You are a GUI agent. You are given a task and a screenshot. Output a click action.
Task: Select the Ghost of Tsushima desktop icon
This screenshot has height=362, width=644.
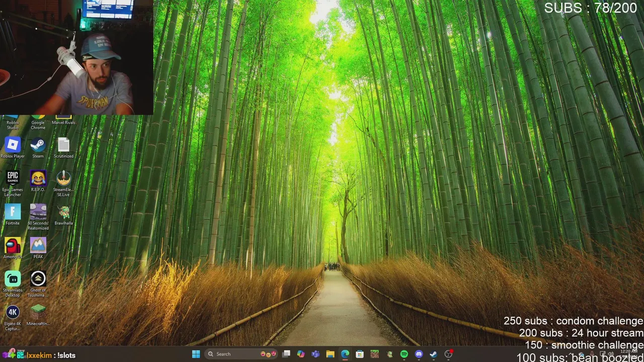click(x=38, y=284)
